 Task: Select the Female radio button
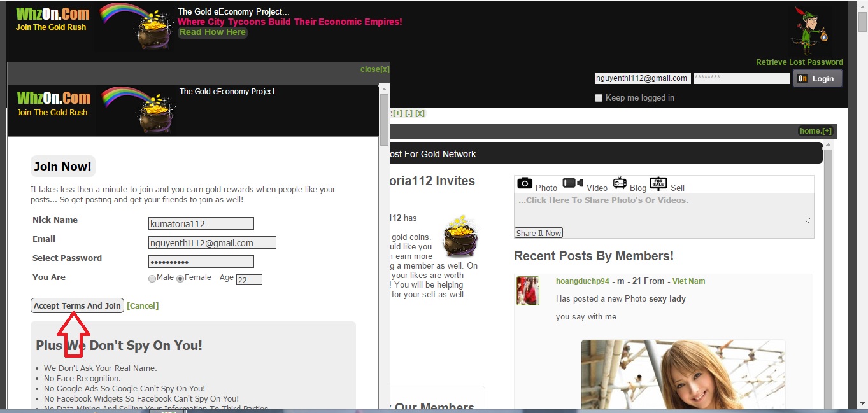[180, 278]
